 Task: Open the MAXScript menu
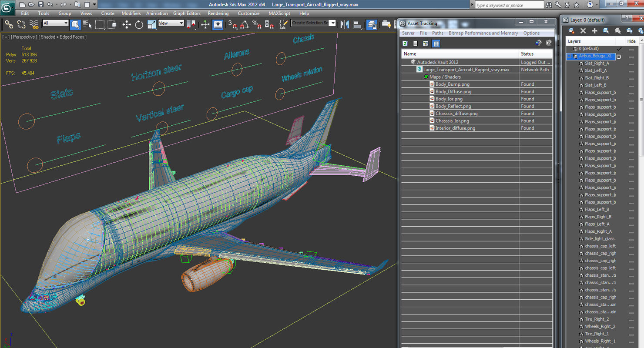pos(279,13)
